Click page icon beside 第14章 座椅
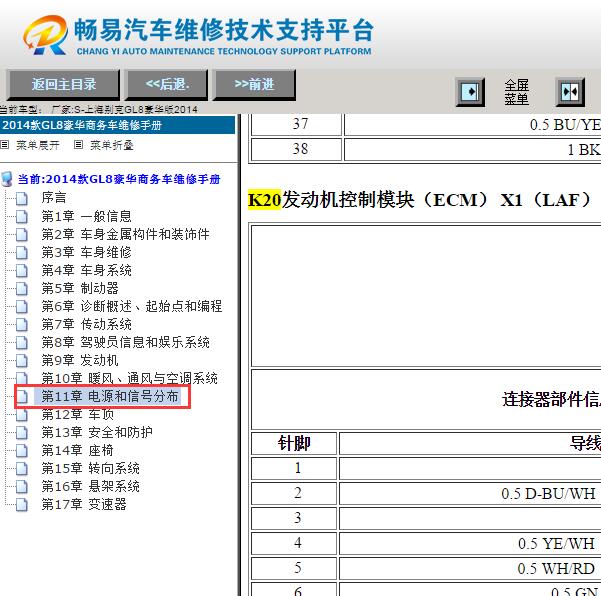601x596 pixels. (22, 451)
